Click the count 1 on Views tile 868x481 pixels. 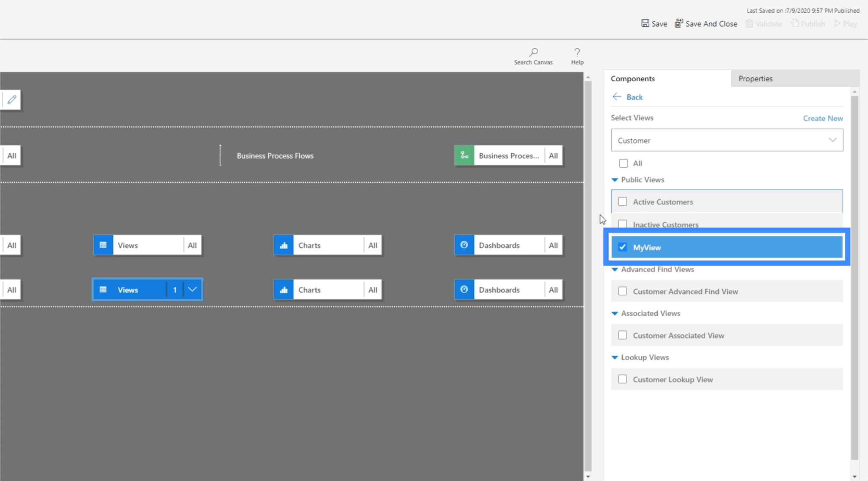pyautogui.click(x=175, y=290)
